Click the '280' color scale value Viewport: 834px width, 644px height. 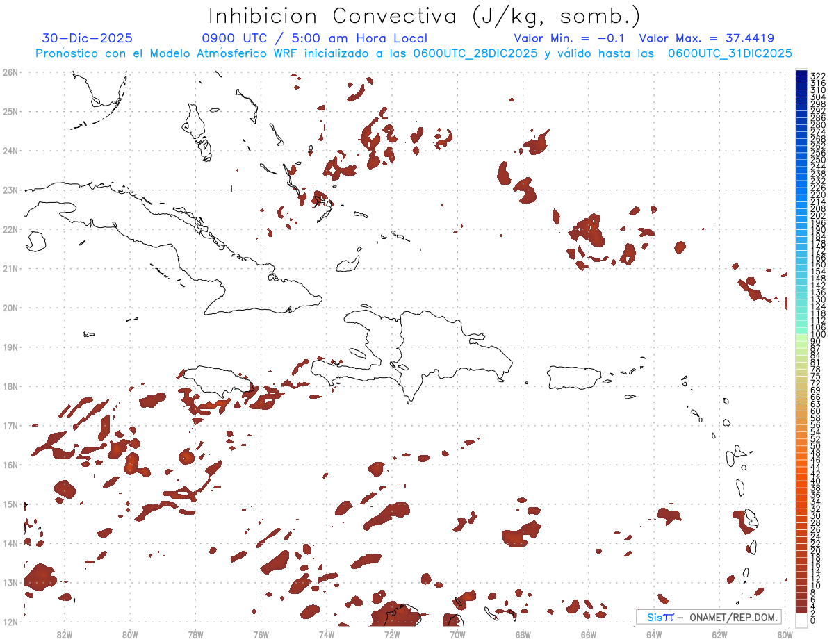(x=818, y=125)
